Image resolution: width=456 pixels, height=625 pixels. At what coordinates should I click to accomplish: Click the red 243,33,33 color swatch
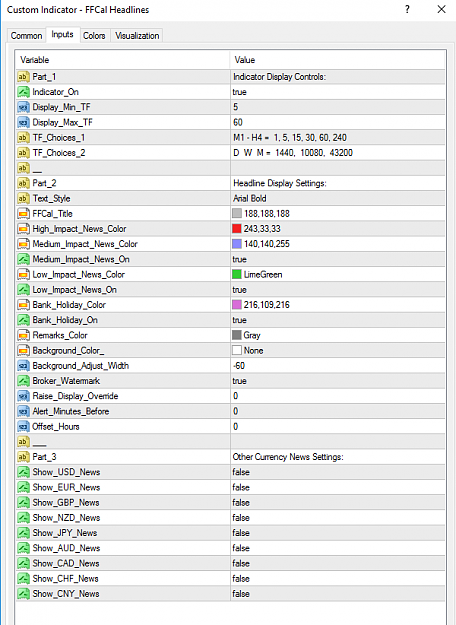[237, 229]
